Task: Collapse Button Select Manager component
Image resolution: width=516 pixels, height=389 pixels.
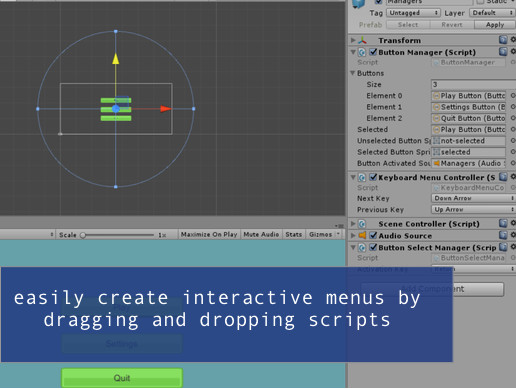Action: pyautogui.click(x=353, y=247)
